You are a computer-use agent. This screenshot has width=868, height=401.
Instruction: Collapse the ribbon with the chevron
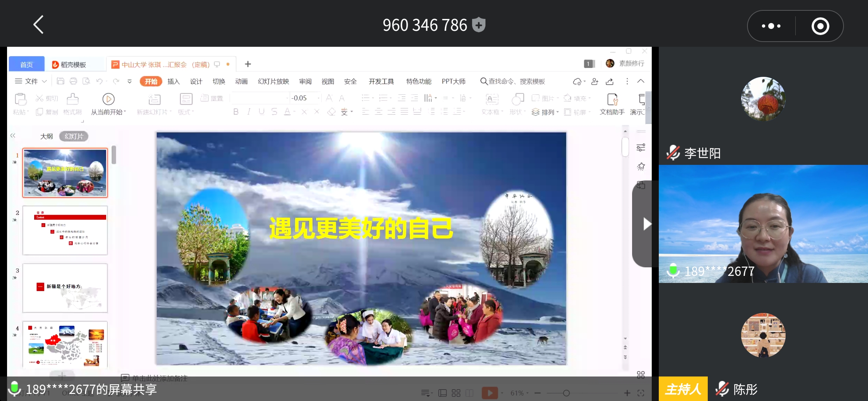click(641, 81)
